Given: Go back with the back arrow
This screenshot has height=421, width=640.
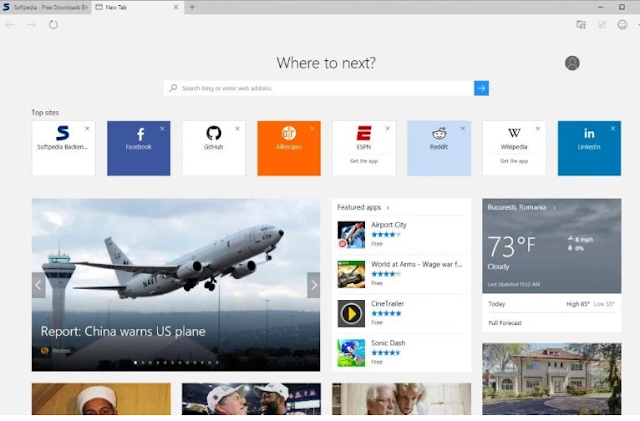Looking at the screenshot, I should click(10, 25).
